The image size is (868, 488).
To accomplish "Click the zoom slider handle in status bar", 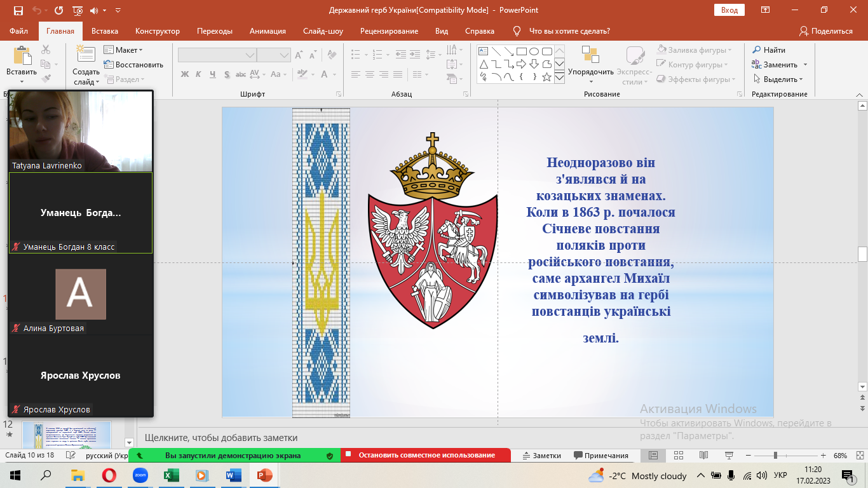I will click(x=775, y=456).
